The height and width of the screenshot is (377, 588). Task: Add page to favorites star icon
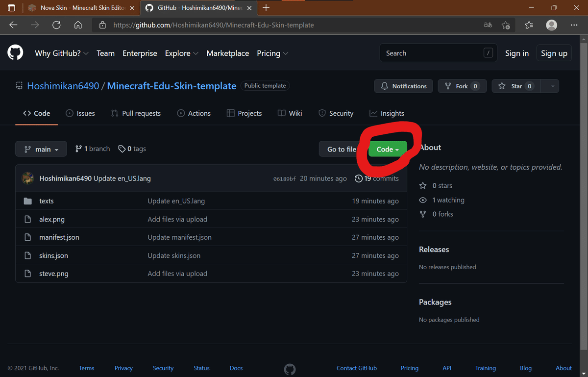point(506,25)
